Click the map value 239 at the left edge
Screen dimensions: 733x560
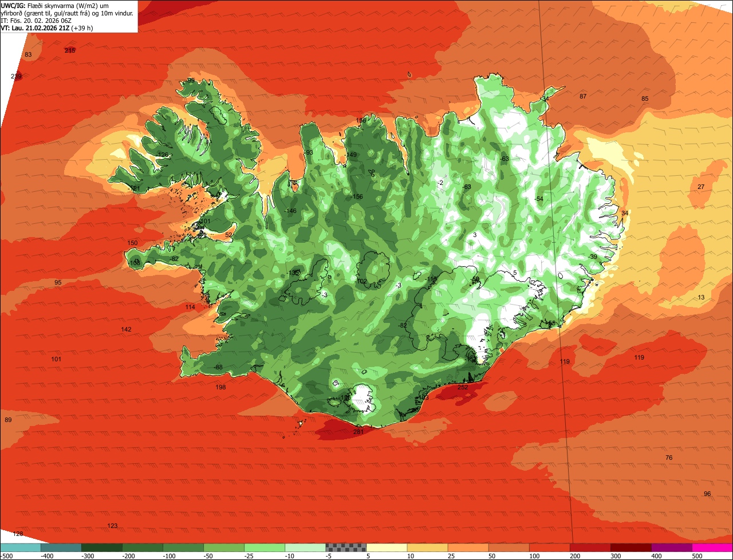pyautogui.click(x=16, y=77)
